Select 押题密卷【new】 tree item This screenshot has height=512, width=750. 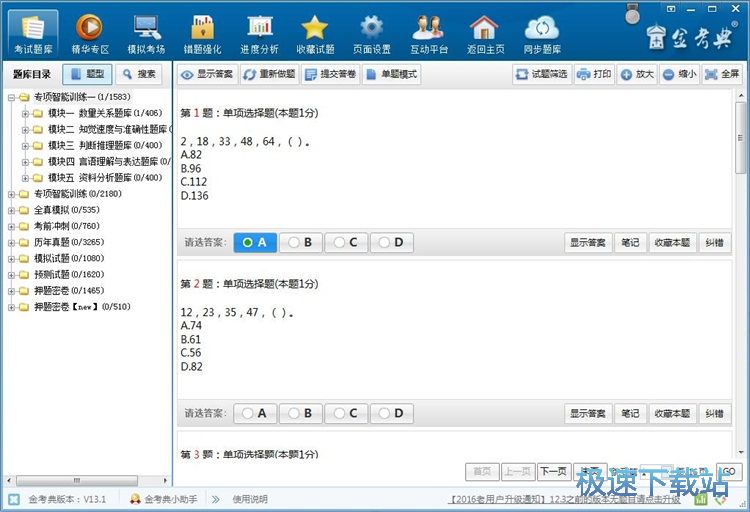point(82,307)
